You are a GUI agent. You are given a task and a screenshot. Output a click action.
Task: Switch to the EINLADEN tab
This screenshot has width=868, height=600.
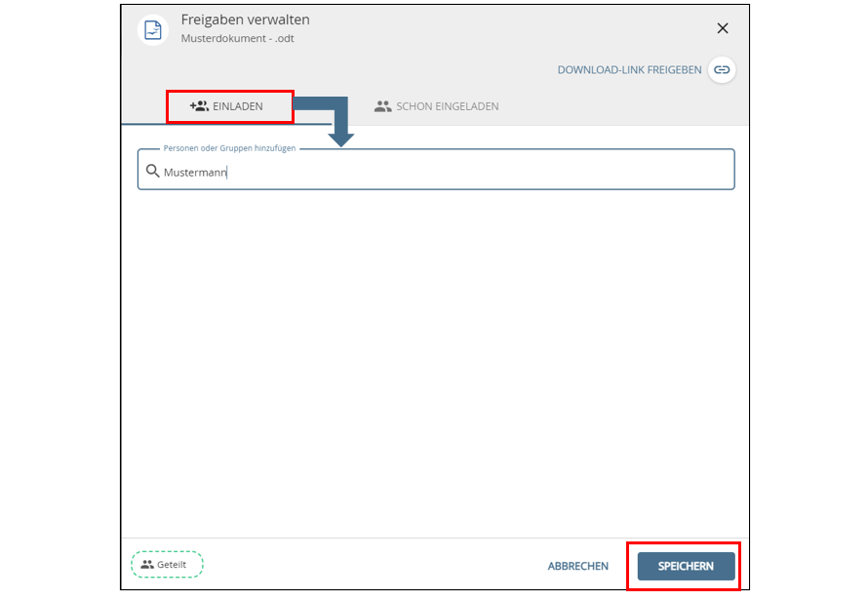coord(228,106)
